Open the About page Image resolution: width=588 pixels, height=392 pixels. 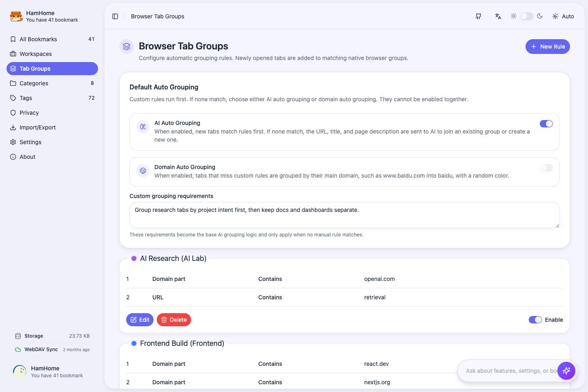(x=52, y=157)
